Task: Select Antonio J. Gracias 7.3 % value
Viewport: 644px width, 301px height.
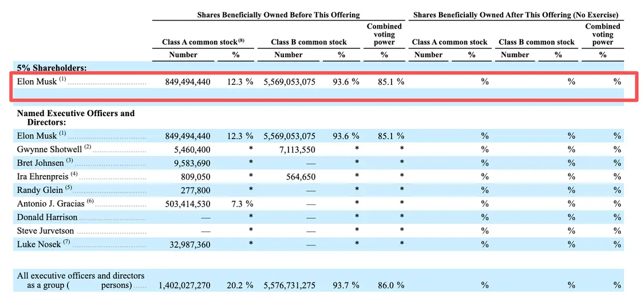Action: point(240,204)
